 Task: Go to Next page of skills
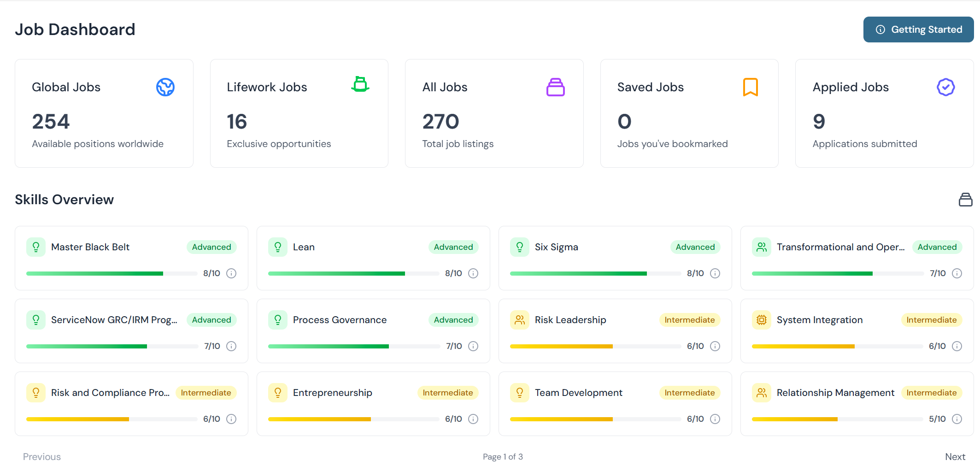point(955,457)
